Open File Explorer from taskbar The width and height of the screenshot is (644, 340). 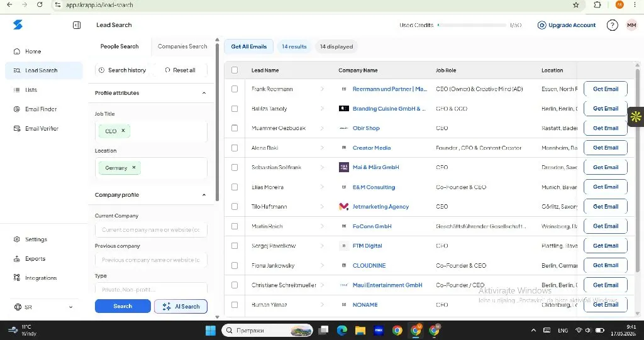tap(360, 330)
